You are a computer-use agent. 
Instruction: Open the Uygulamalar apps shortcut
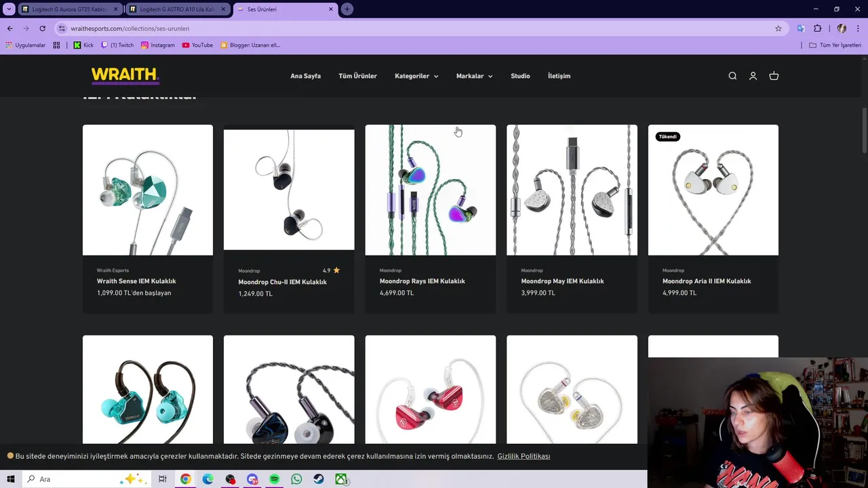25,45
